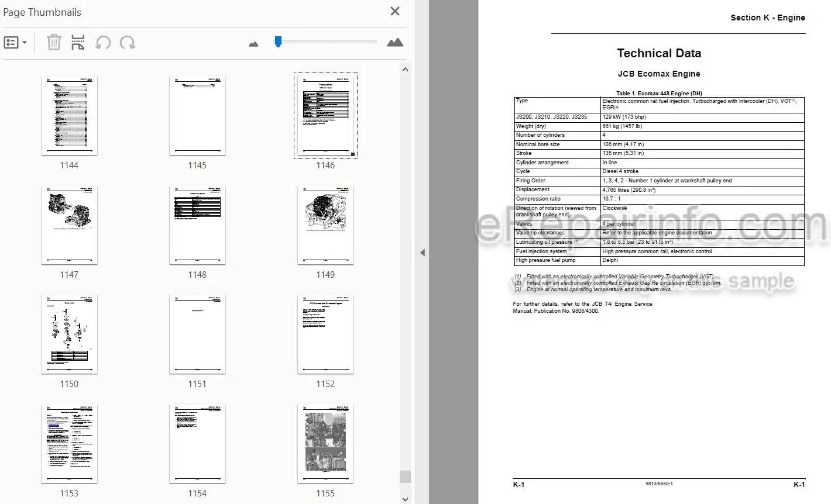Click the 'Delphi' fuel pump value
Viewport: 831px width, 504px height.
pyautogui.click(x=610, y=260)
